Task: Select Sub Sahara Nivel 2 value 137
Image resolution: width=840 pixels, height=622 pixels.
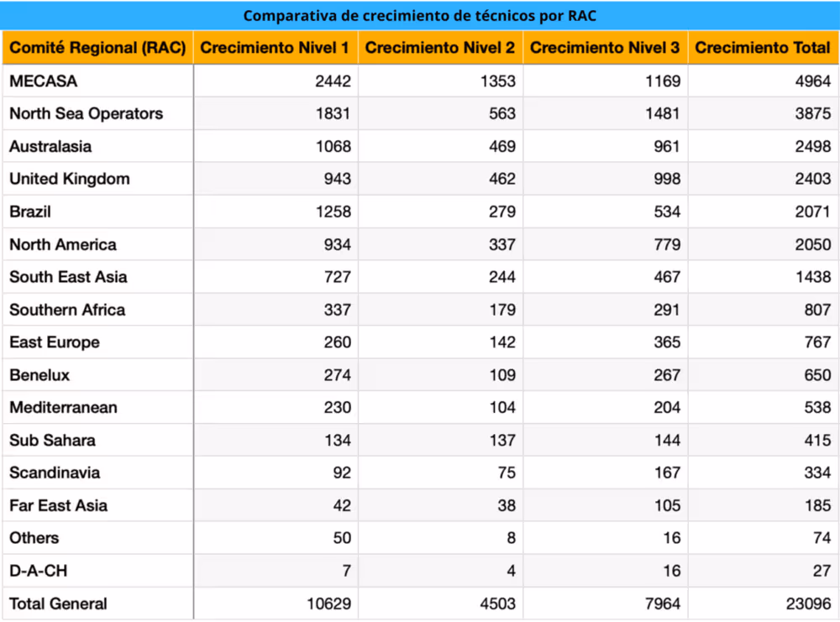Action: coord(502,440)
